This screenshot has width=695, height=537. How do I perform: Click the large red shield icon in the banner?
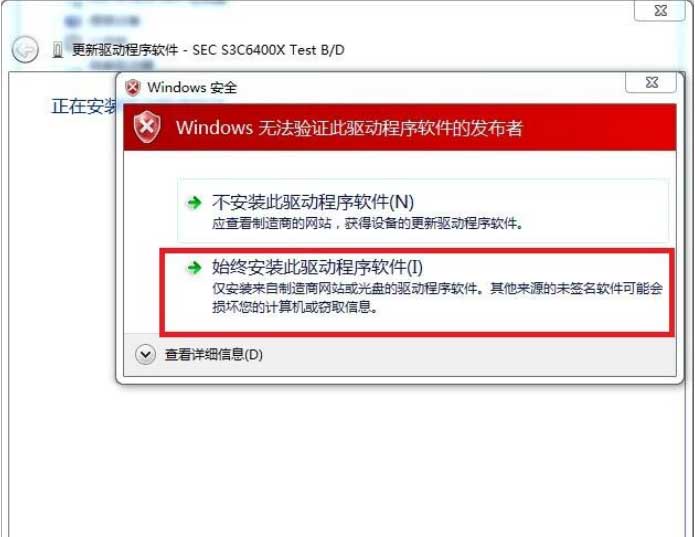[x=147, y=127]
